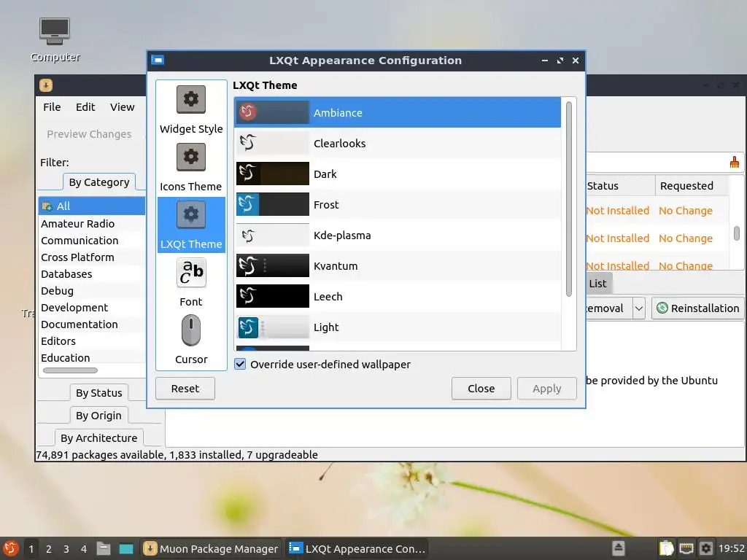Open the File menu in Muon
Viewport: 747px width, 560px height.
pyautogui.click(x=52, y=107)
